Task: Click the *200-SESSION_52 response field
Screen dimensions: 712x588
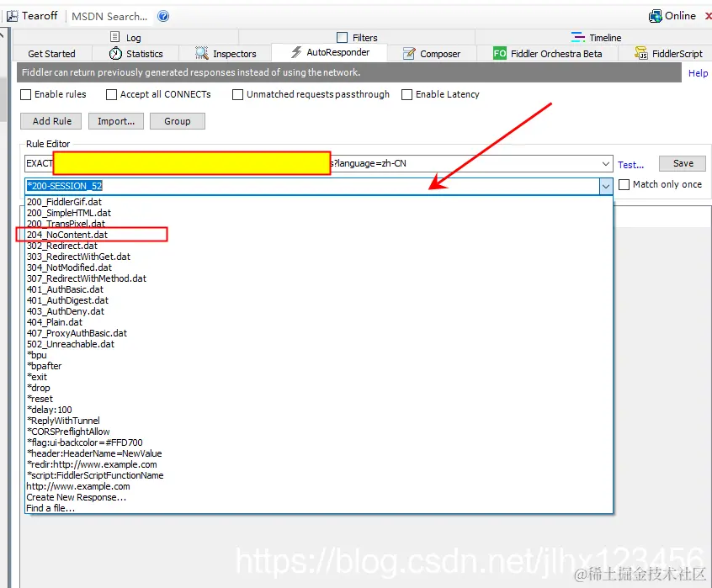Action: point(312,186)
